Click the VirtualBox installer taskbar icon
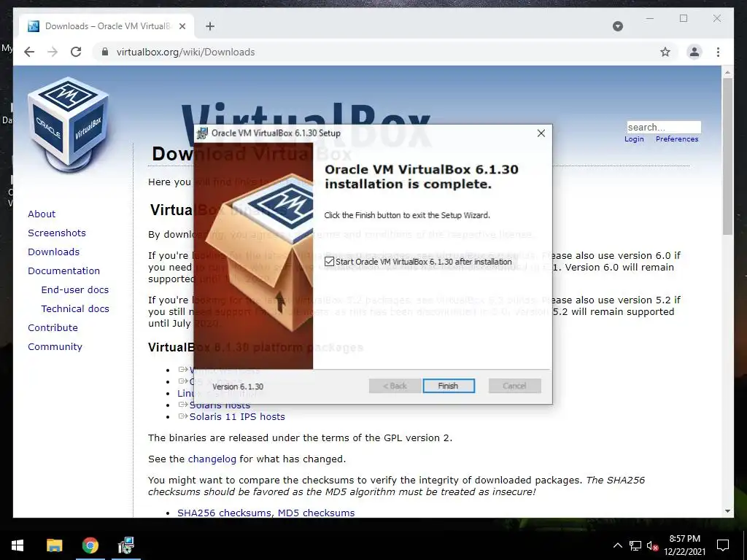The image size is (747, 560). click(x=126, y=545)
